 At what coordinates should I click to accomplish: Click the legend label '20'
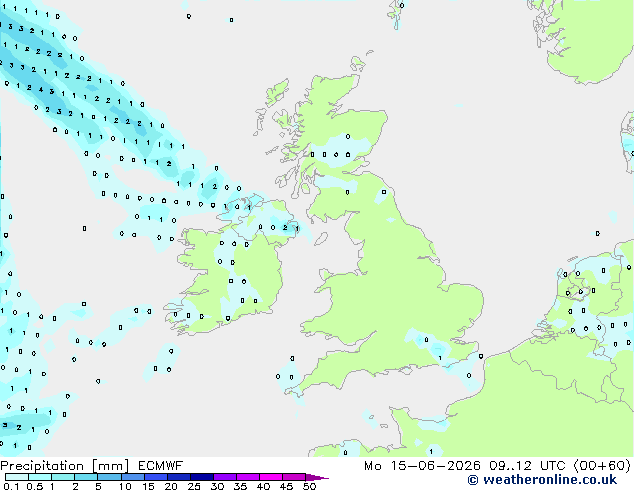[171, 486]
